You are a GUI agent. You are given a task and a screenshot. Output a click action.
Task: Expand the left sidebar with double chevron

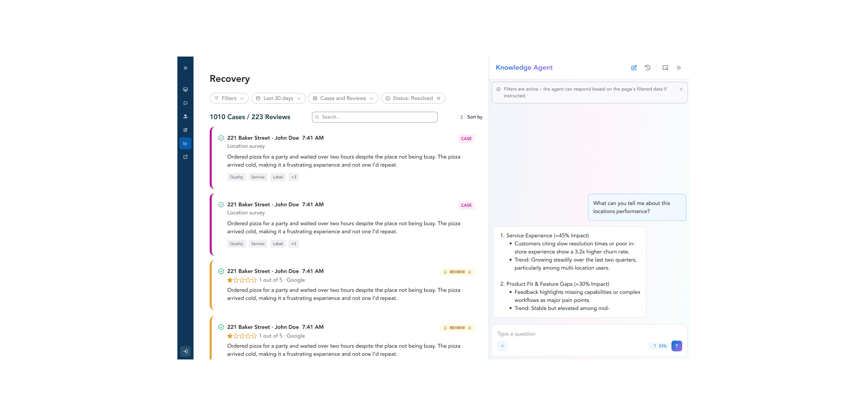click(185, 68)
